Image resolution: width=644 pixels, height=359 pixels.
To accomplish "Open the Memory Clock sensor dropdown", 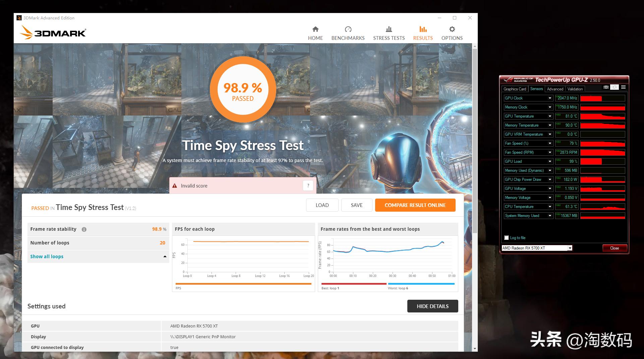I will pyautogui.click(x=550, y=107).
